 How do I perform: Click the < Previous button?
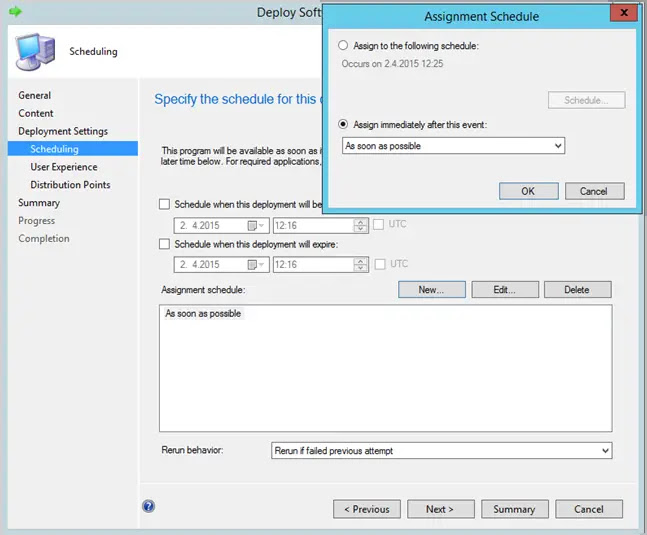click(367, 509)
